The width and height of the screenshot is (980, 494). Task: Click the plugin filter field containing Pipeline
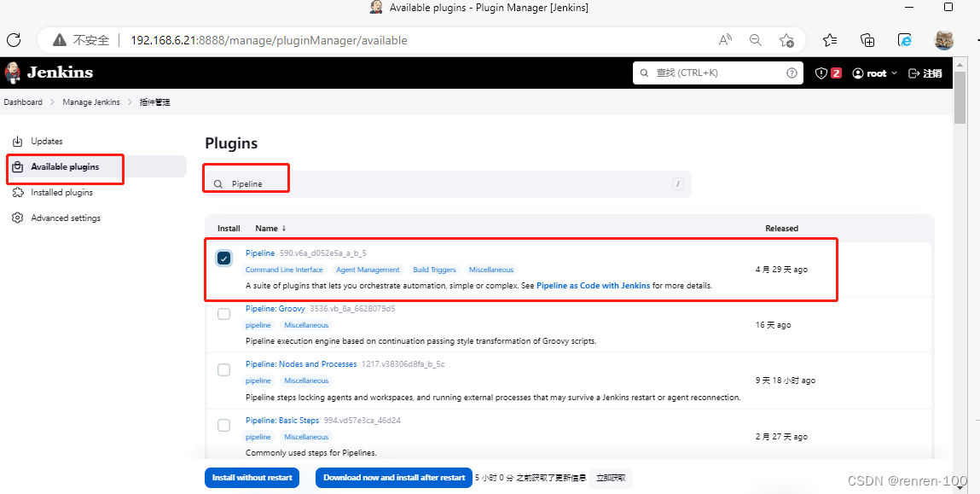[x=448, y=183]
